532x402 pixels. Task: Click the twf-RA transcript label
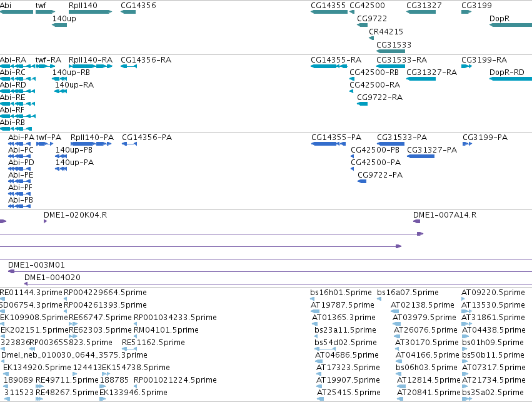pos(48,60)
